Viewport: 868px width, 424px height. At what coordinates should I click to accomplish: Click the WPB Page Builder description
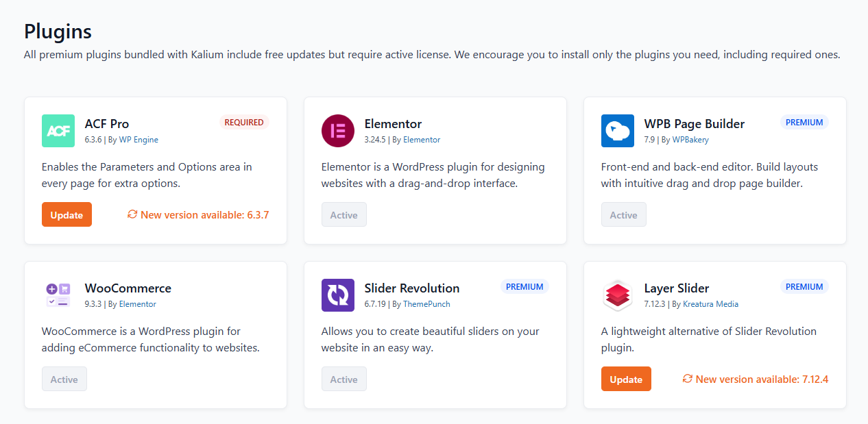710,175
